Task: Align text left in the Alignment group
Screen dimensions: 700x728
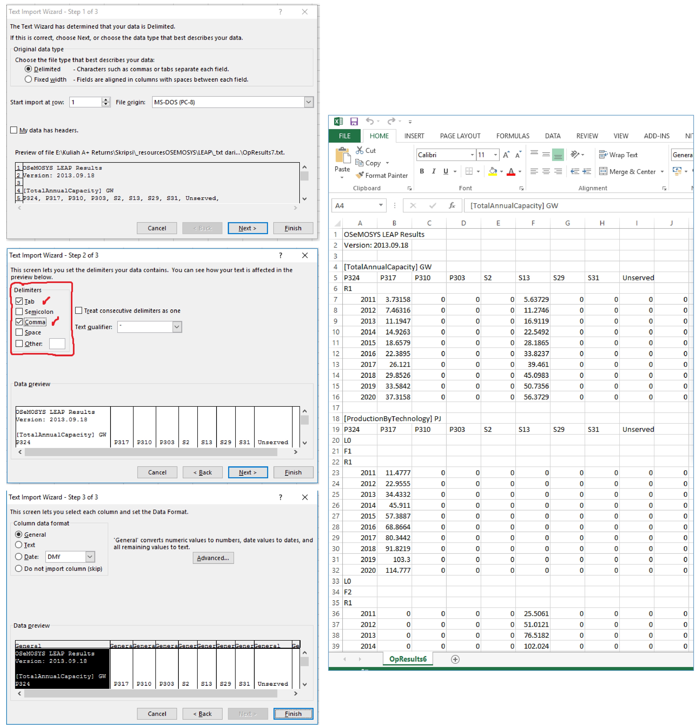Action: [534, 171]
